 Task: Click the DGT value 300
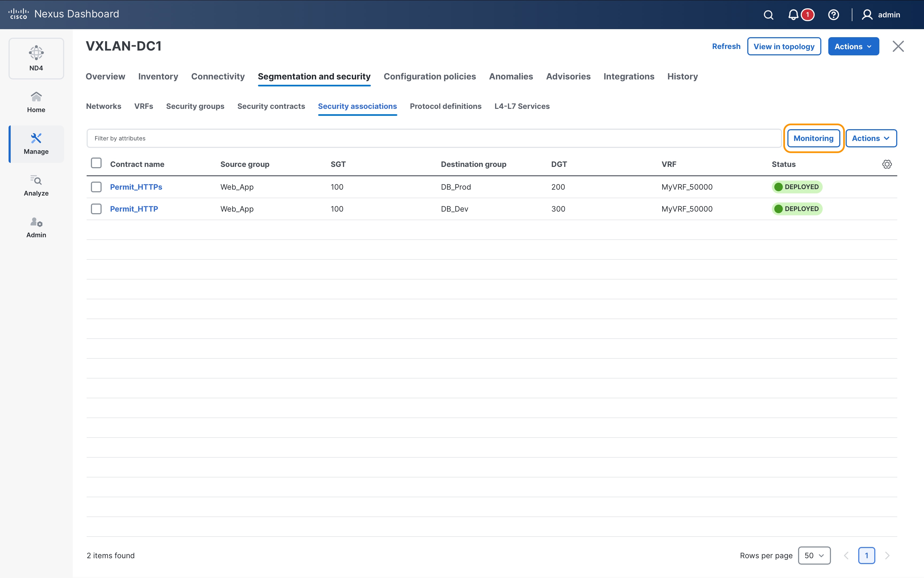pyautogui.click(x=558, y=209)
